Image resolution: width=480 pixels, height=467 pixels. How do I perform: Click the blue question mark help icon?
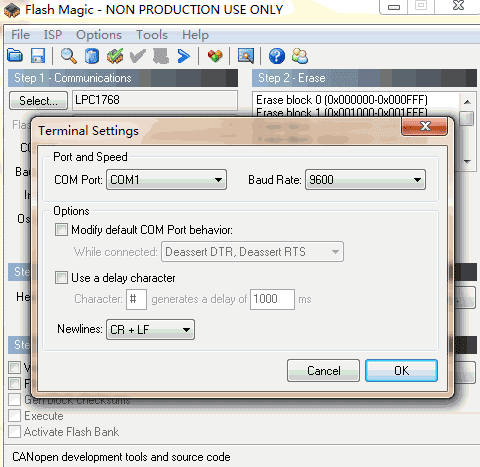pyautogui.click(x=277, y=56)
